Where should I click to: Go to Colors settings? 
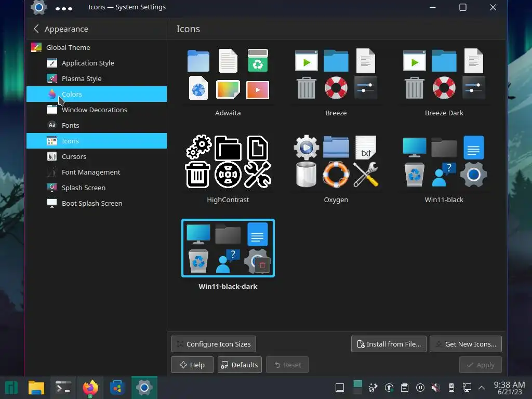[97, 94]
